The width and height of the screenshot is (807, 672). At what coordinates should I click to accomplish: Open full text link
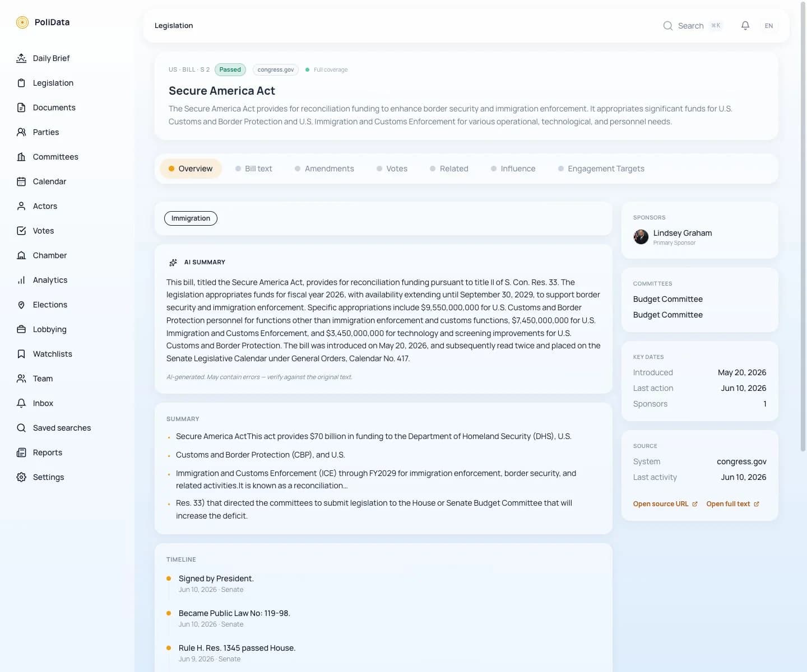733,504
